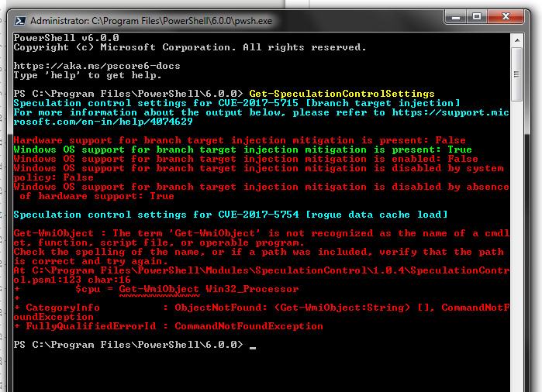Click the vertical scrollbar thumb
542x392 pixels.
pyautogui.click(x=516, y=74)
